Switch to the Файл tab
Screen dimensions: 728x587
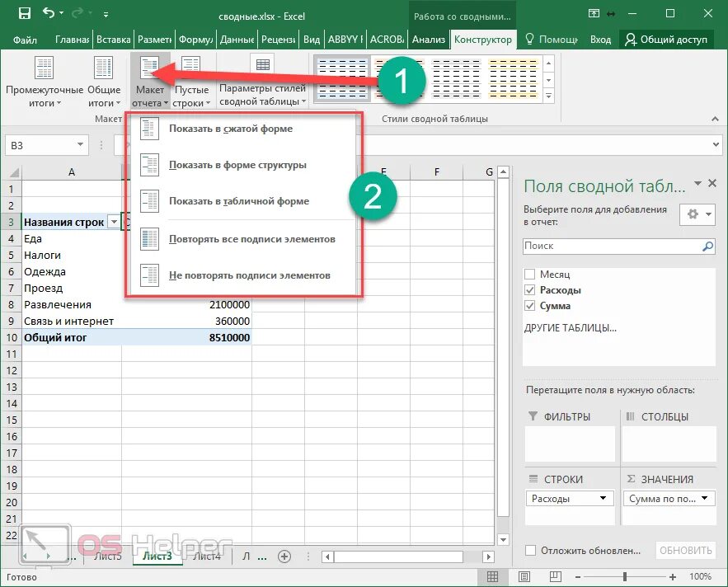tap(25, 40)
